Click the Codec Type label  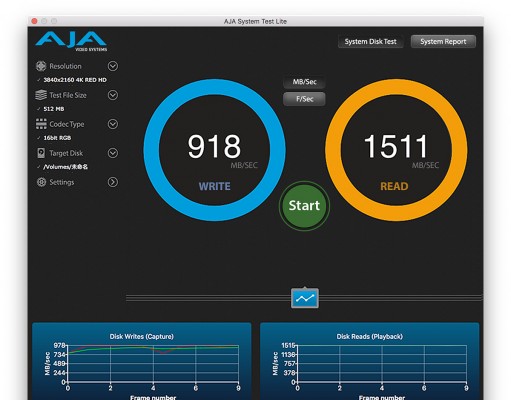click(x=67, y=124)
